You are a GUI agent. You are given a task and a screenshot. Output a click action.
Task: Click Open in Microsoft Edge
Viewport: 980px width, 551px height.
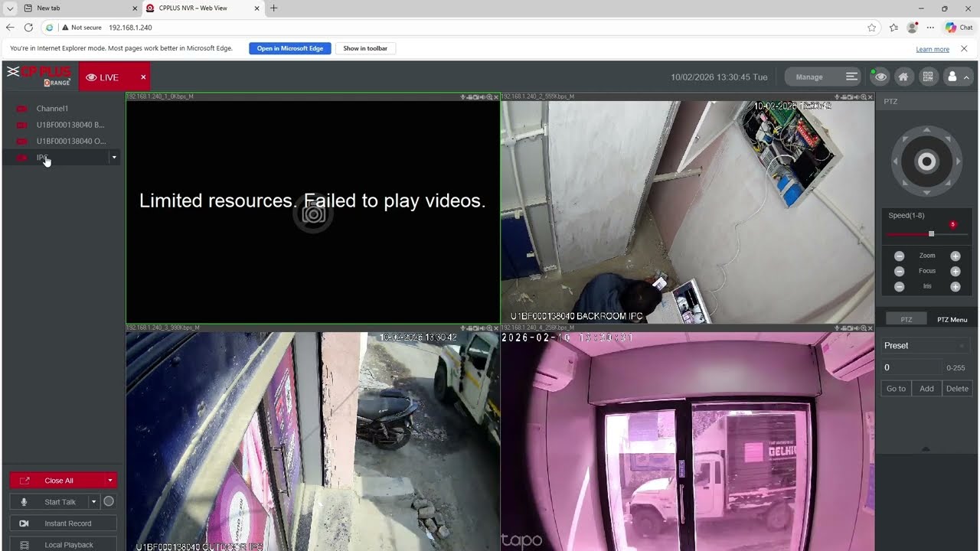point(290,48)
